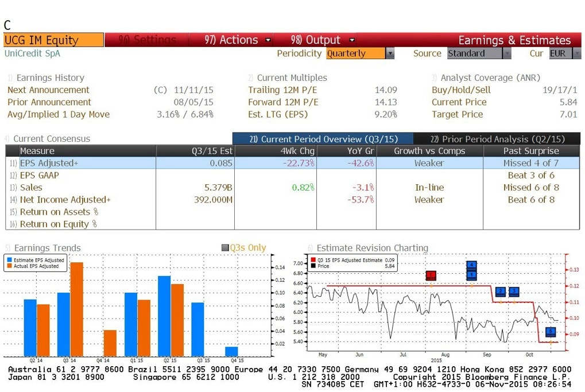Click the black Price legend swatch
This screenshot has width=585, height=392.
click(x=313, y=266)
